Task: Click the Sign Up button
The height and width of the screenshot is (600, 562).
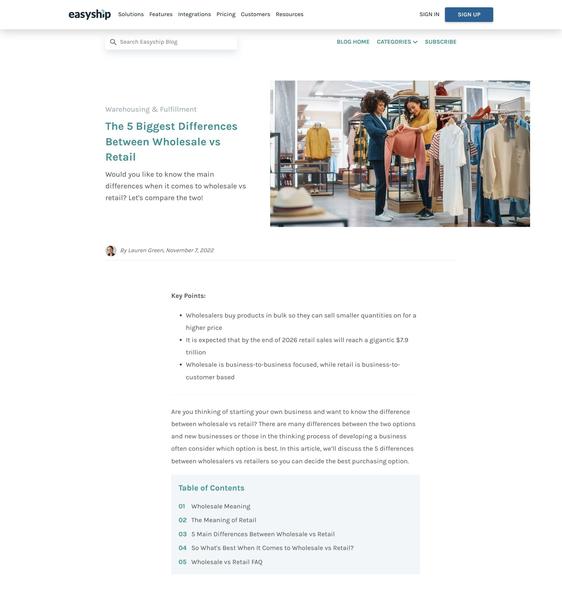Action: [x=469, y=15]
